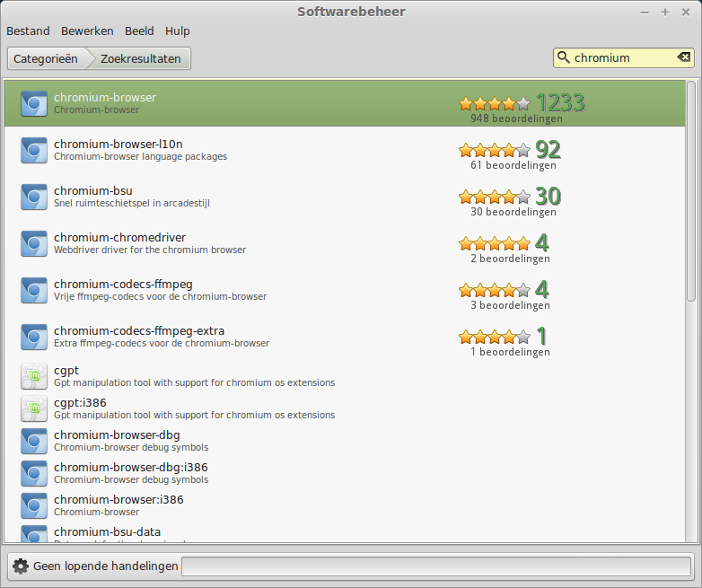
Task: Click star rating of chromium-chromedriver
Action: pyautogui.click(x=495, y=243)
